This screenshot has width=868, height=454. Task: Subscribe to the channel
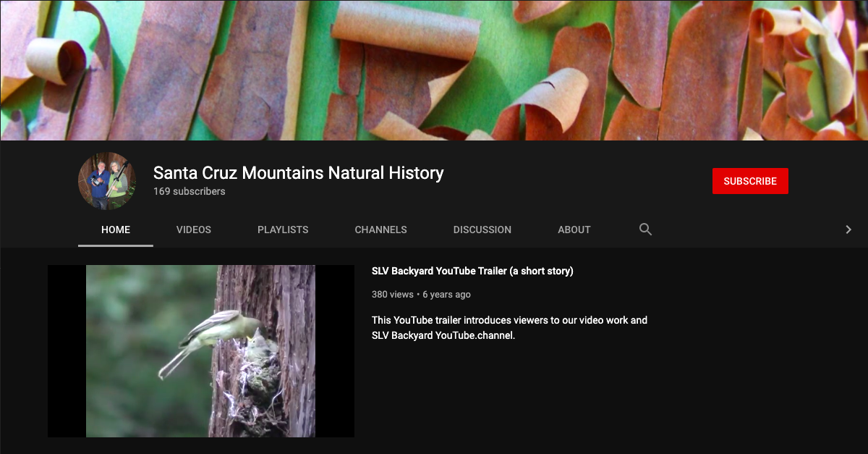pyautogui.click(x=750, y=181)
